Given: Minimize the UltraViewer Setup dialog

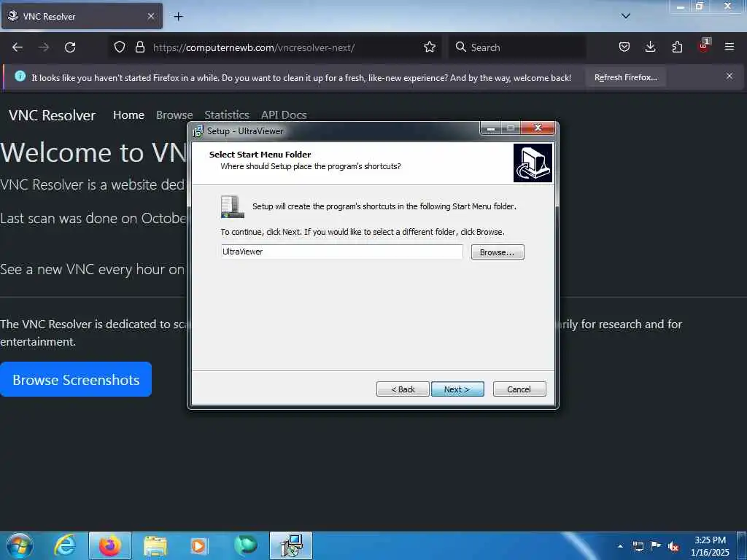Looking at the screenshot, I should coord(491,128).
